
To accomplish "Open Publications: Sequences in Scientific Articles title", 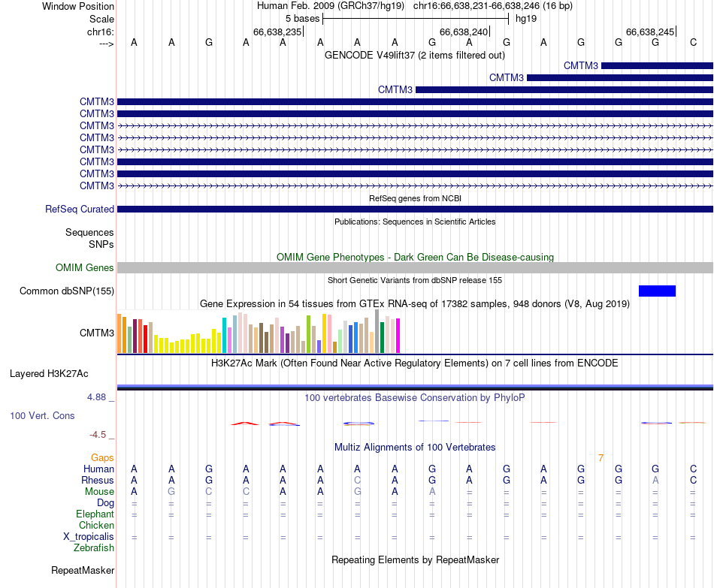I will pyautogui.click(x=415, y=222).
